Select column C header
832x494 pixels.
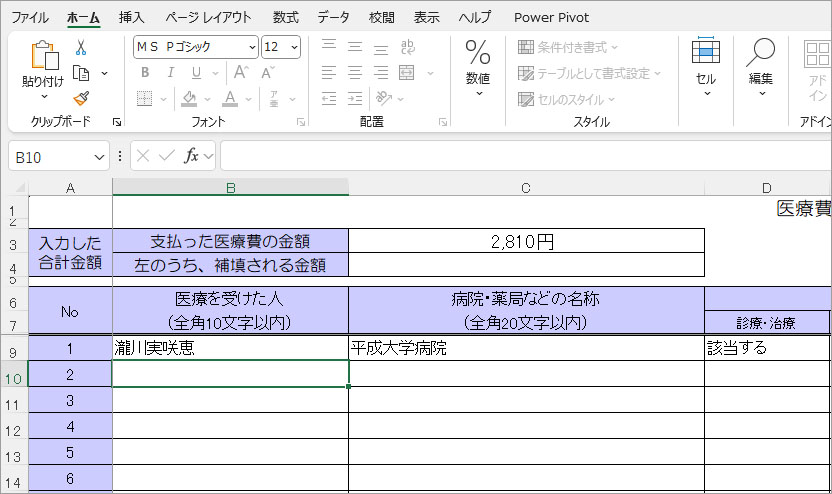point(526,188)
